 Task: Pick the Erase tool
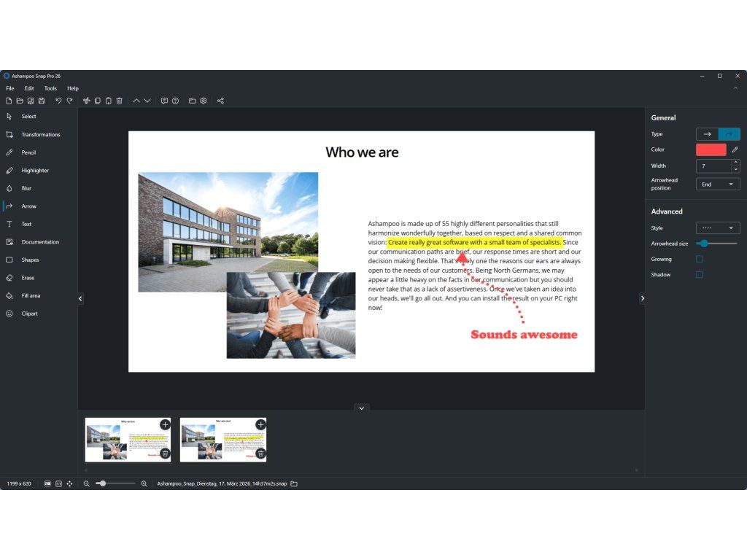[28, 278]
